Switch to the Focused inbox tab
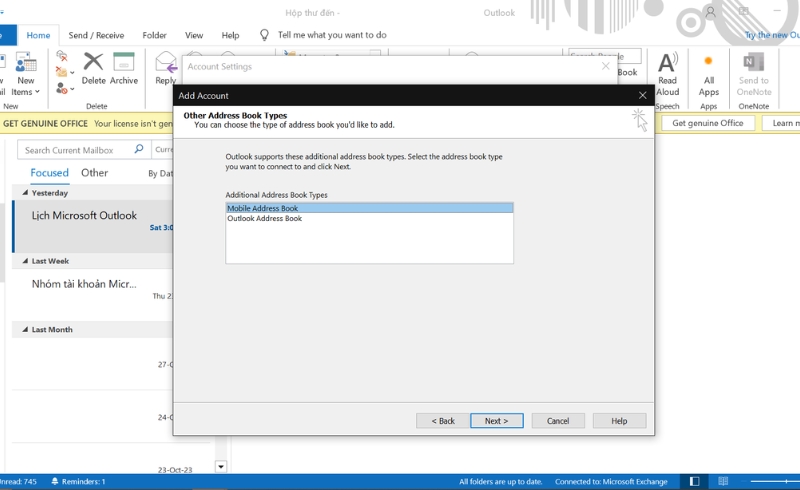 click(49, 173)
